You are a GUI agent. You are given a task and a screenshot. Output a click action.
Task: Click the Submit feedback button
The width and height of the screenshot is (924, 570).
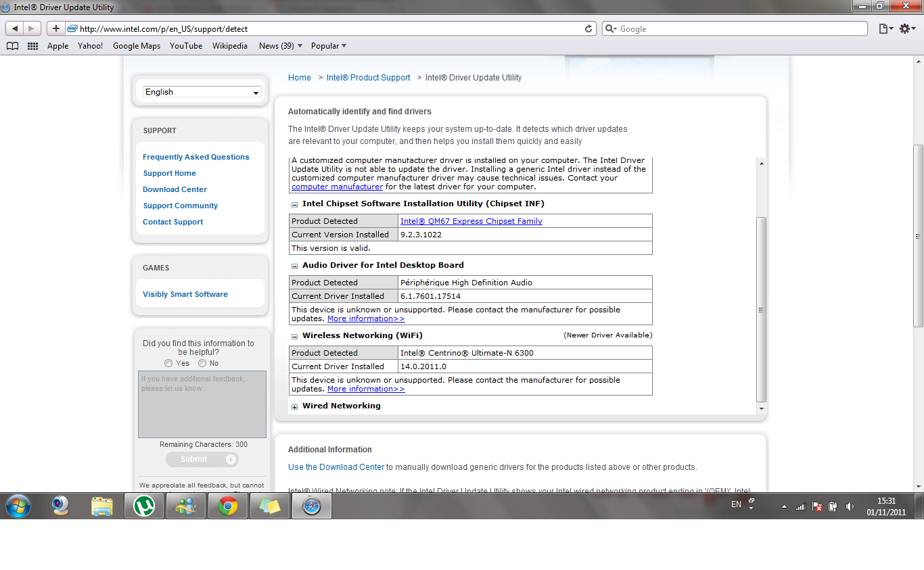point(202,459)
